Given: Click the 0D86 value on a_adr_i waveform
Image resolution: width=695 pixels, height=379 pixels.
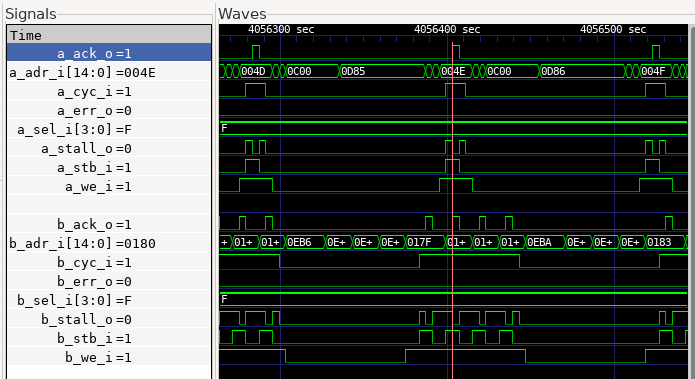Looking at the screenshot, I should click(x=553, y=71).
